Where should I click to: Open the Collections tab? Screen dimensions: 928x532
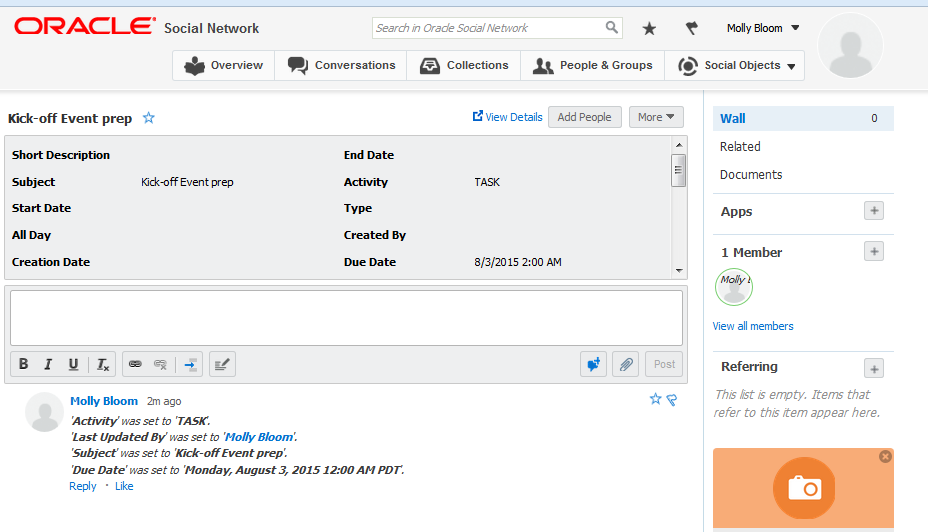pyautogui.click(x=464, y=65)
